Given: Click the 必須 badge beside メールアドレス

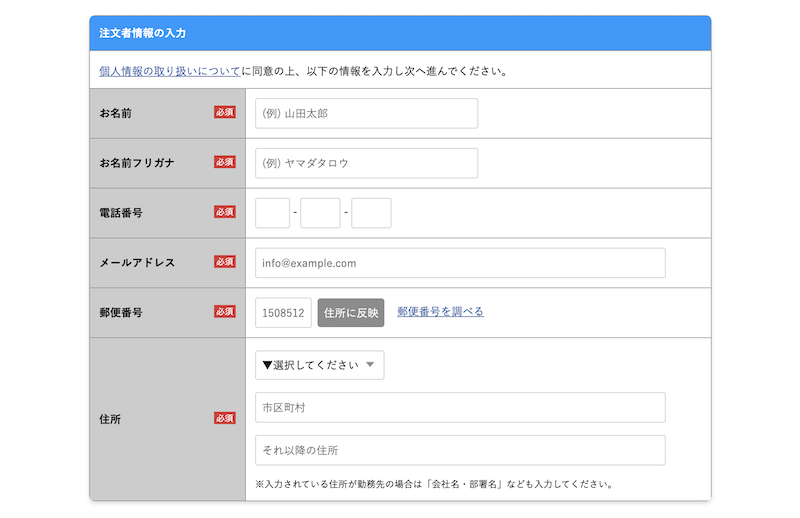Looking at the screenshot, I should [224, 262].
